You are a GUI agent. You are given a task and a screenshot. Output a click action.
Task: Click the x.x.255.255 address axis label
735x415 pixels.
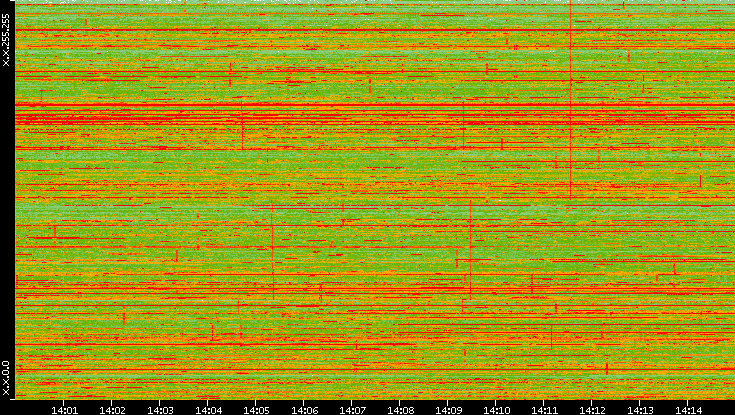point(6,40)
